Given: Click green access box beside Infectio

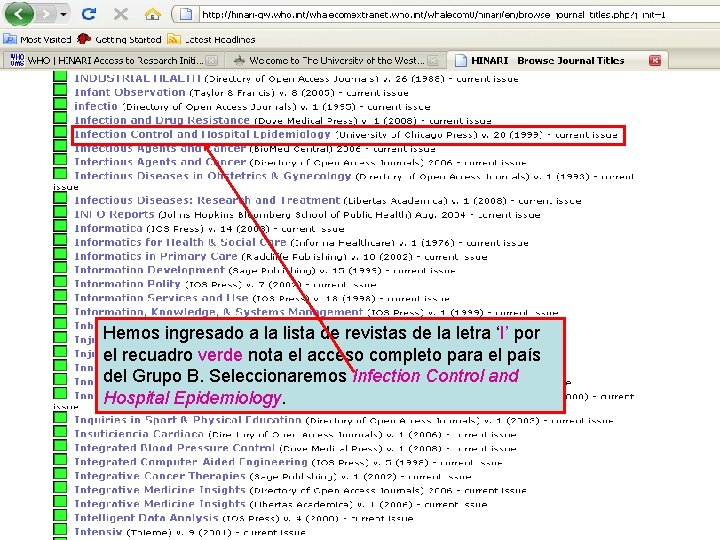Looking at the screenshot, I should point(60,103).
